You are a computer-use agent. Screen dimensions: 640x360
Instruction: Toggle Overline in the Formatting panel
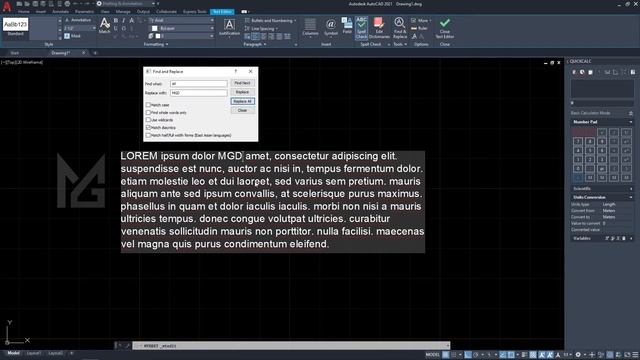point(124,28)
